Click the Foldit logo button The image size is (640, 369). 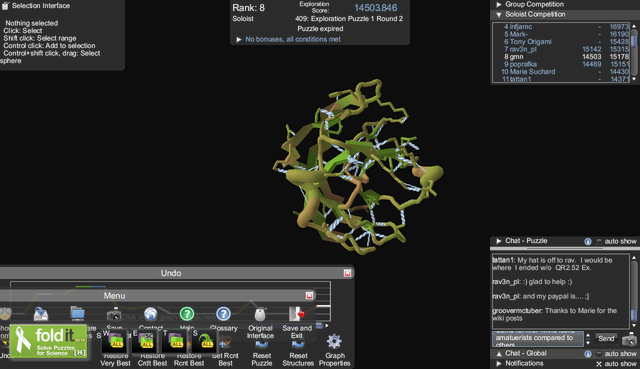pos(48,342)
